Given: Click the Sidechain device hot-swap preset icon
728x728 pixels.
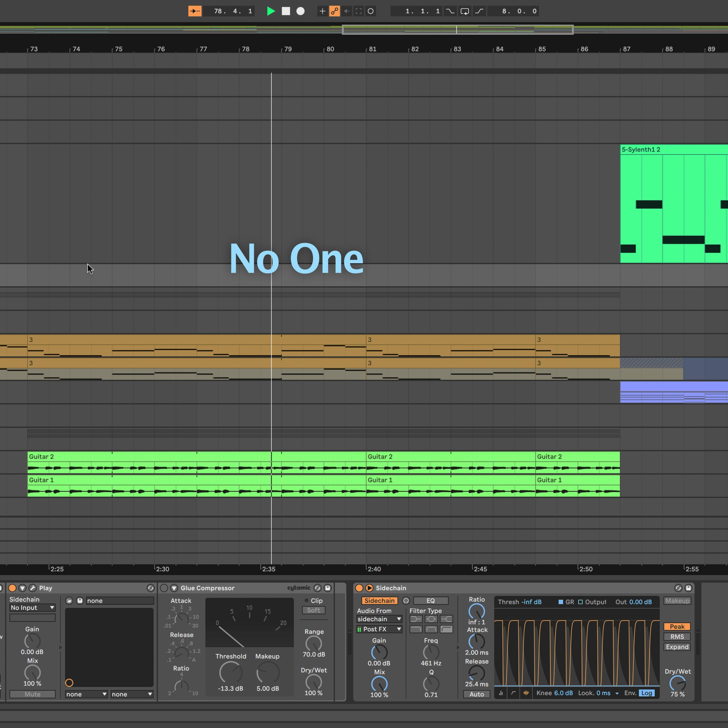Looking at the screenshot, I should pyautogui.click(x=678, y=588).
